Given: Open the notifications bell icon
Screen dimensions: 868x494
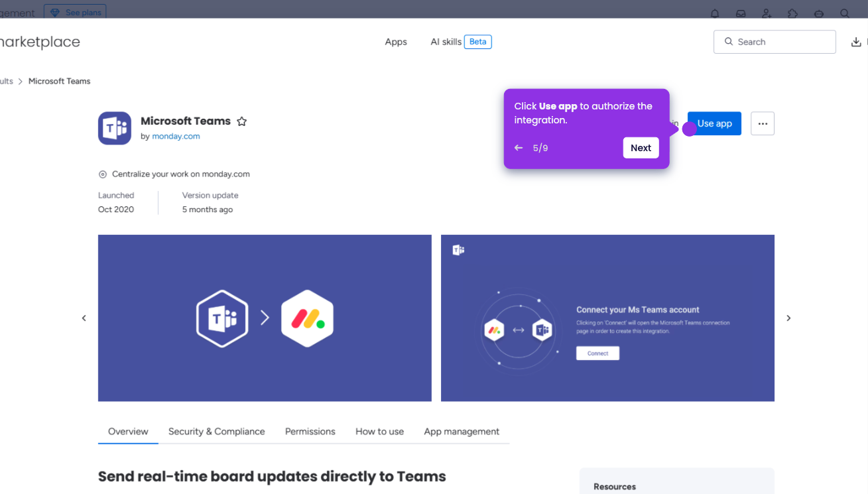Looking at the screenshot, I should [x=715, y=13].
